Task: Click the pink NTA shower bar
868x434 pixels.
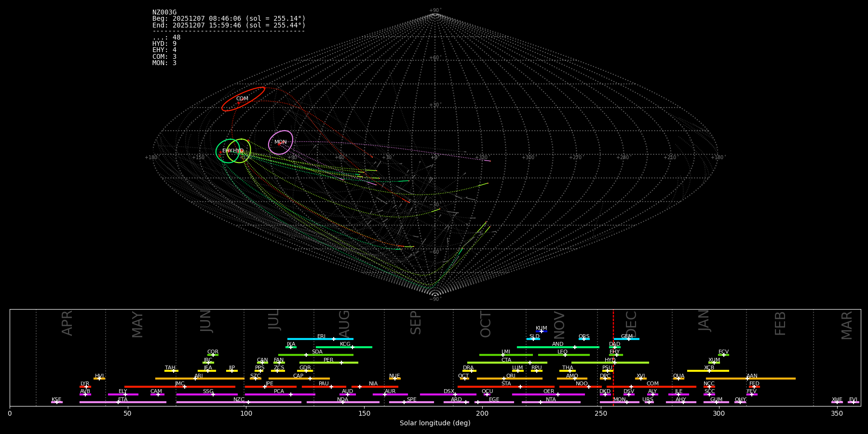Action: [x=551, y=402]
